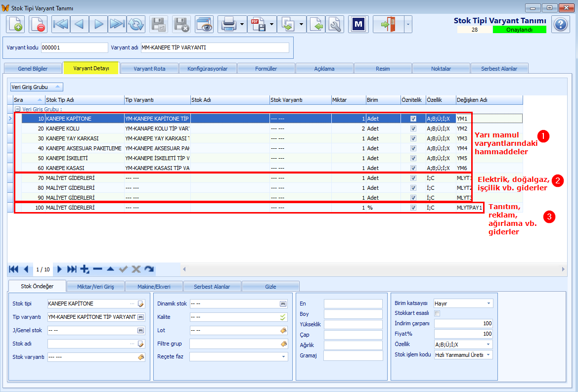Viewport: 578px width, 392px height.
Task: Go to last grid row in bottom navigator
Action: [72, 269]
